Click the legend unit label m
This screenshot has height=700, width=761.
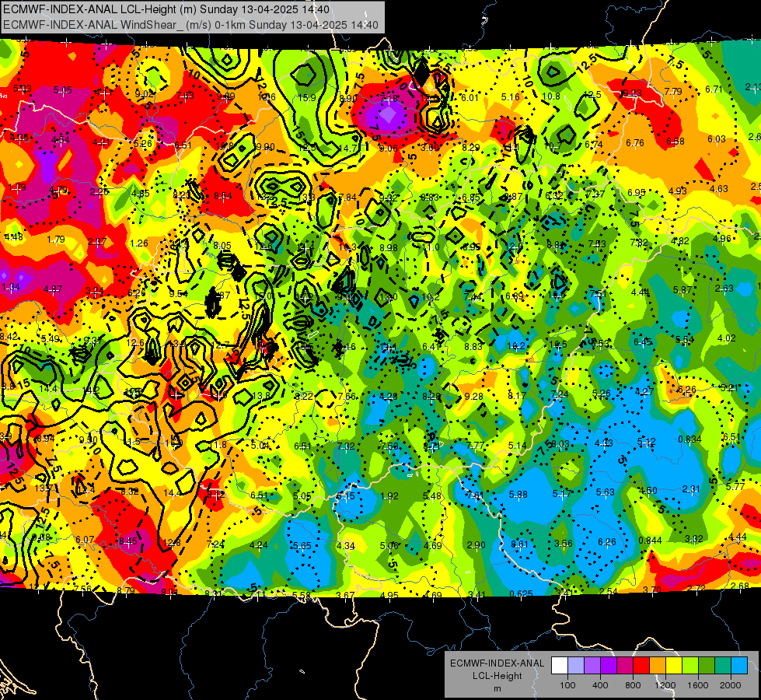(x=497, y=688)
